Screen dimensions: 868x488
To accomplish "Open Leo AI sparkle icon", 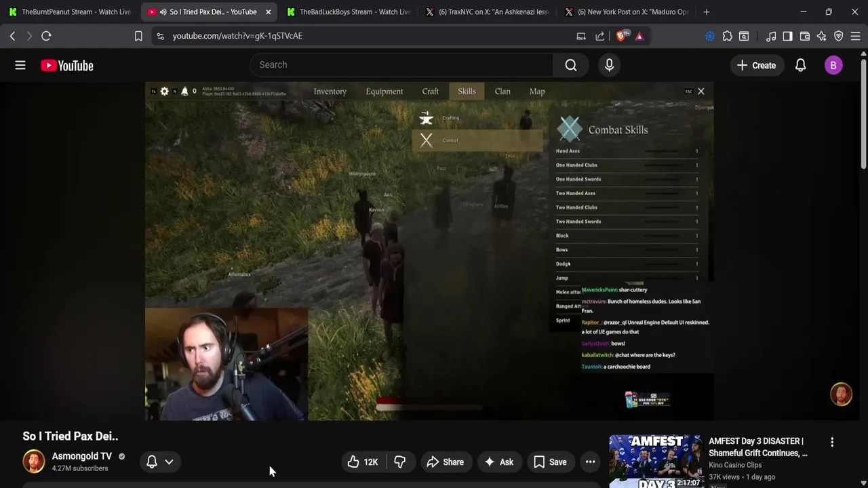I will point(822,36).
